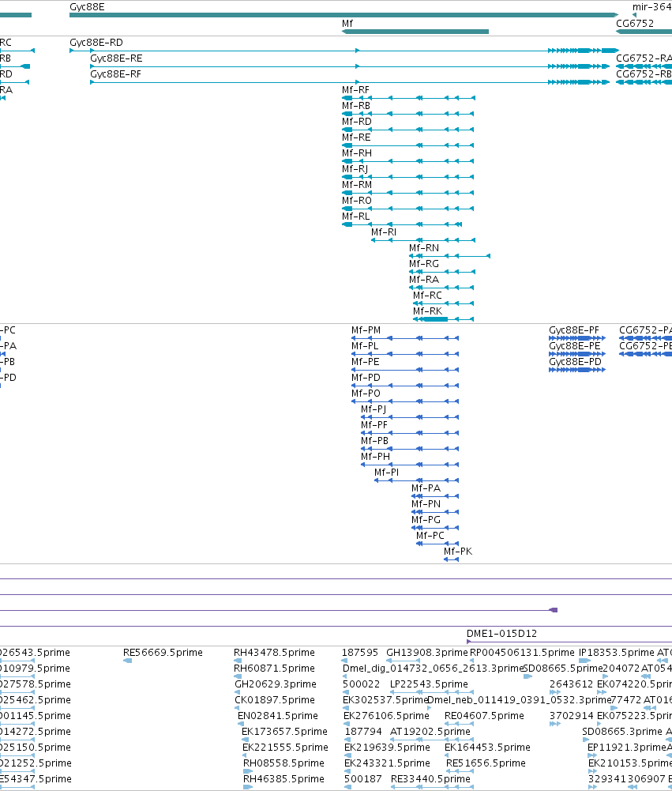The image size is (672, 791).
Task: Open the Gyc88E-RE transcript label
Action: pos(116,58)
